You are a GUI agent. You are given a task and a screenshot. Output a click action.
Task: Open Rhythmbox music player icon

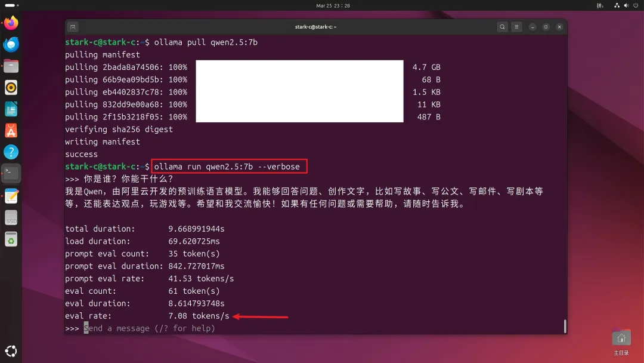point(11,88)
